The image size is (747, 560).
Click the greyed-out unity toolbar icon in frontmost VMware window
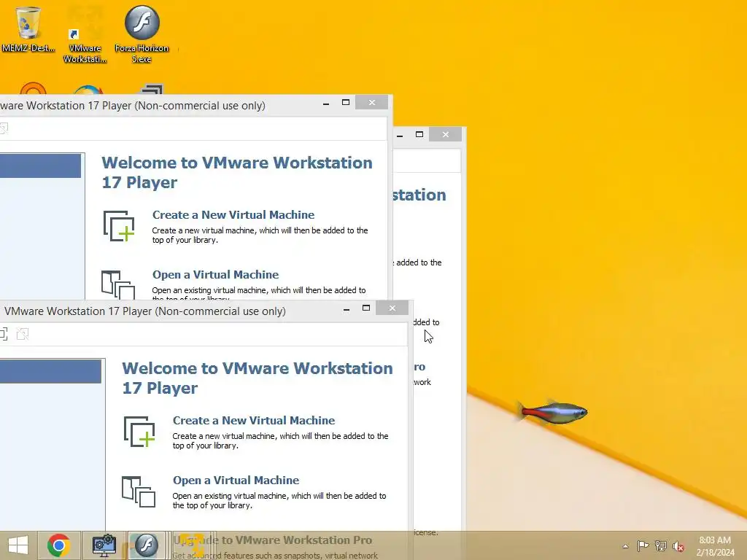coord(23,334)
